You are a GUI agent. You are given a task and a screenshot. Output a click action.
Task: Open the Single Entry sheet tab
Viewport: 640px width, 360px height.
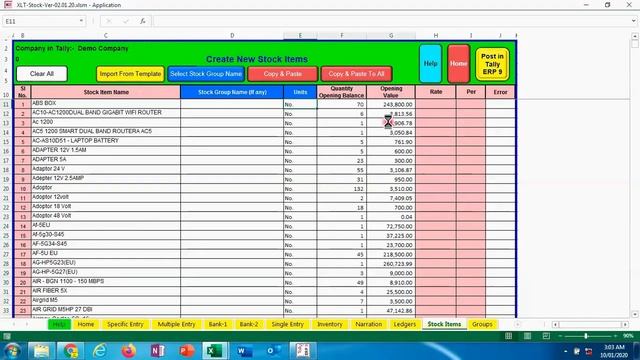tap(287, 324)
